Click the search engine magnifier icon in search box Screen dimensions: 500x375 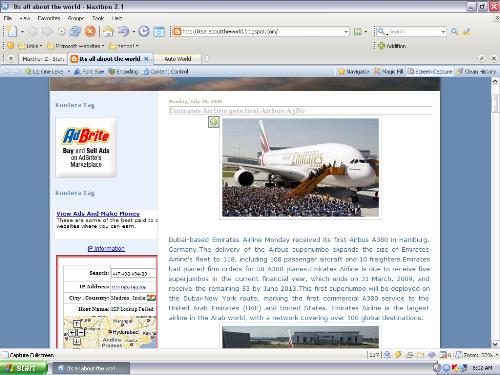[381, 31]
